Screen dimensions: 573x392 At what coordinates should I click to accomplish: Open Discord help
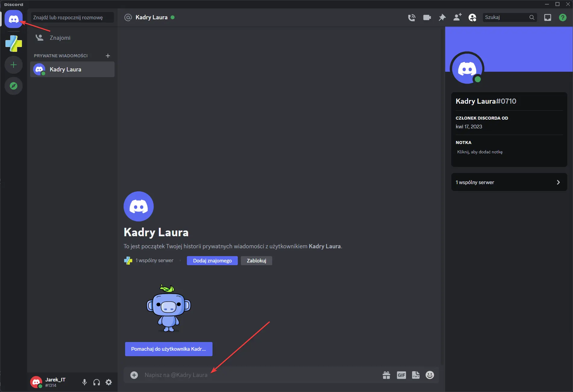(563, 17)
